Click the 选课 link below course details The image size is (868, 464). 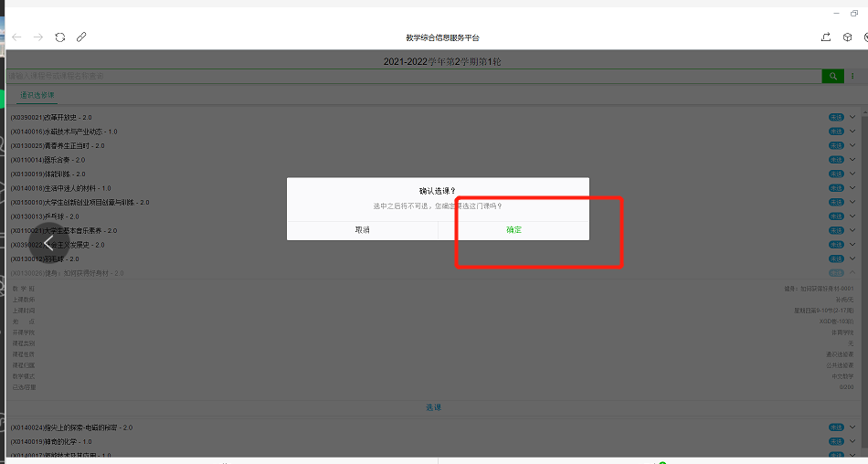(433, 407)
